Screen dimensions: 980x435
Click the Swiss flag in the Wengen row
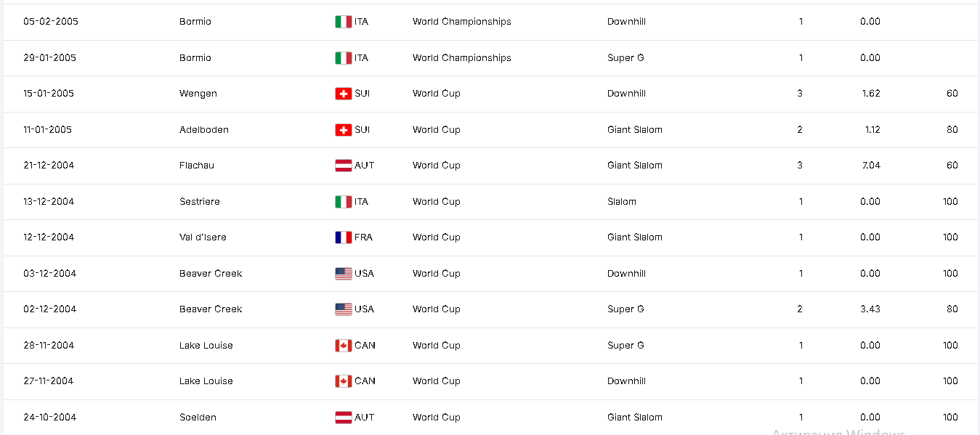pos(344,94)
